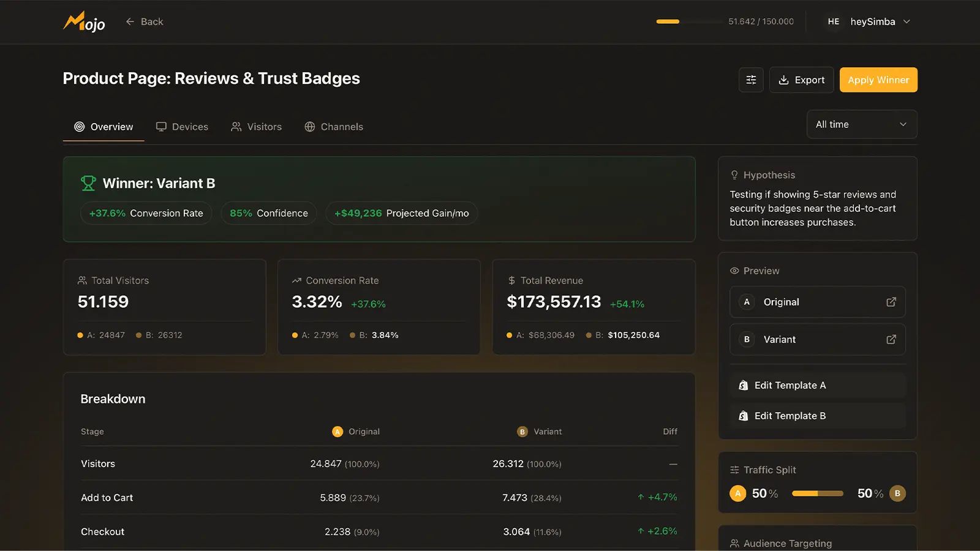Open the filter settings sliders icon
Viewport: 980px width, 551px height.
[x=751, y=80]
